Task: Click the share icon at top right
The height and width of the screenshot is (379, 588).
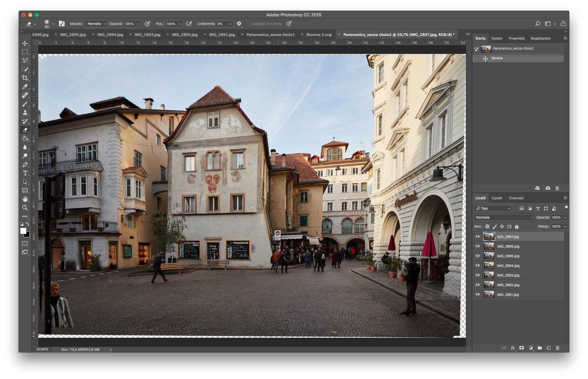Action: (563, 24)
